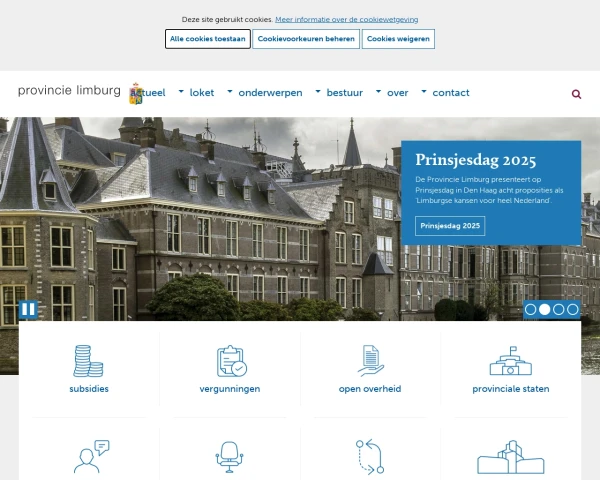Open the open overheid link label
Image resolution: width=600 pixels, height=480 pixels.
point(370,389)
